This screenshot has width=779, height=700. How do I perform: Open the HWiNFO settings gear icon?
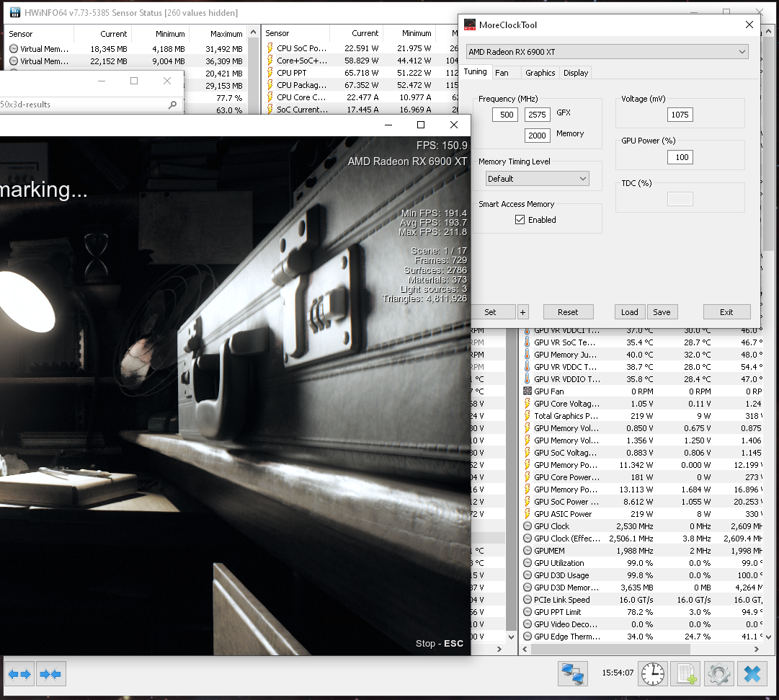coord(719,673)
